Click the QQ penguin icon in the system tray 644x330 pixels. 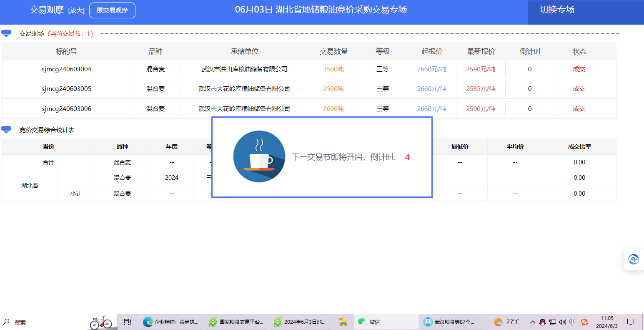tap(542, 322)
